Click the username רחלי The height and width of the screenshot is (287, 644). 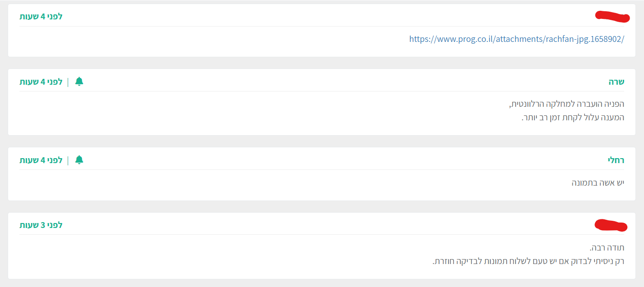(616, 160)
